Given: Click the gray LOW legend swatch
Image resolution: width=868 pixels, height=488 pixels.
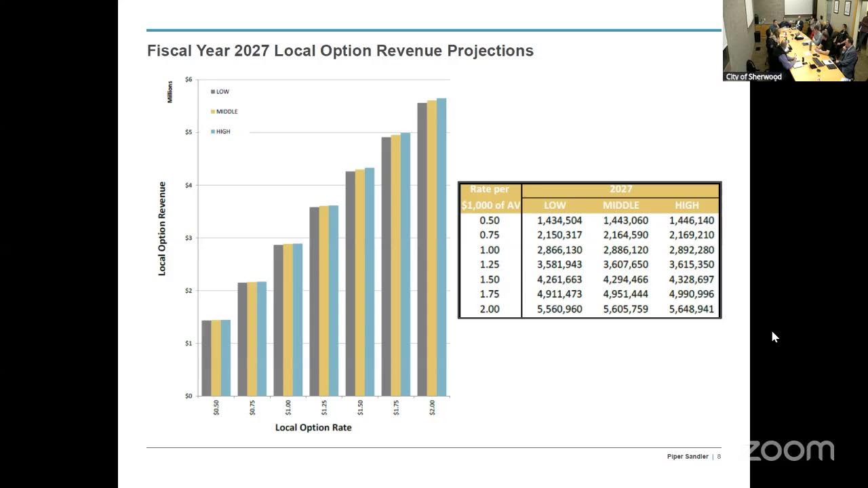Looking at the screenshot, I should point(213,91).
